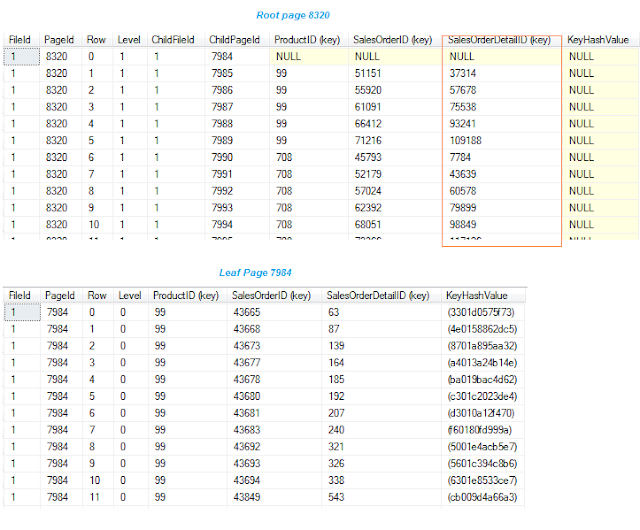
Task: Select leaf page SalesOrderID cell 43665
Action: click(274, 312)
